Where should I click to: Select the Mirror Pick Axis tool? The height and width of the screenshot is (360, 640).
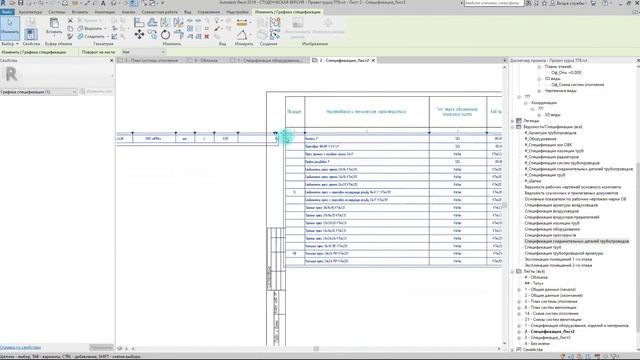[x=165, y=22]
